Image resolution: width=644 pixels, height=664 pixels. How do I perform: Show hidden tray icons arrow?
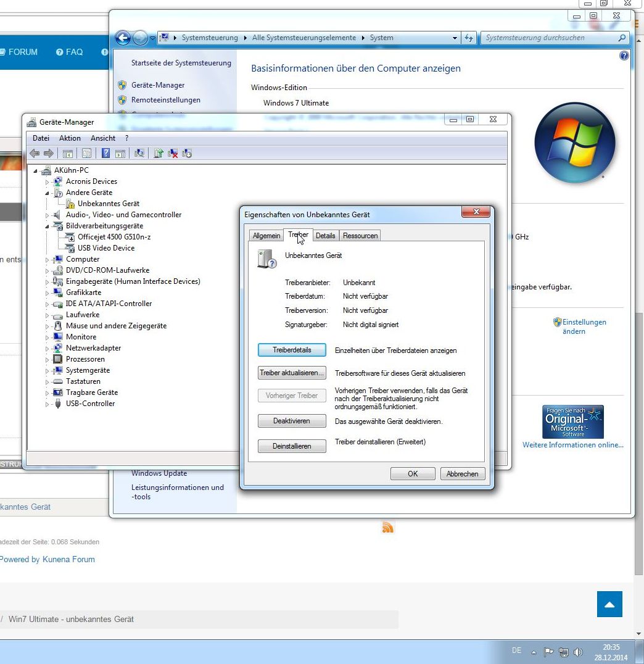coord(534,652)
